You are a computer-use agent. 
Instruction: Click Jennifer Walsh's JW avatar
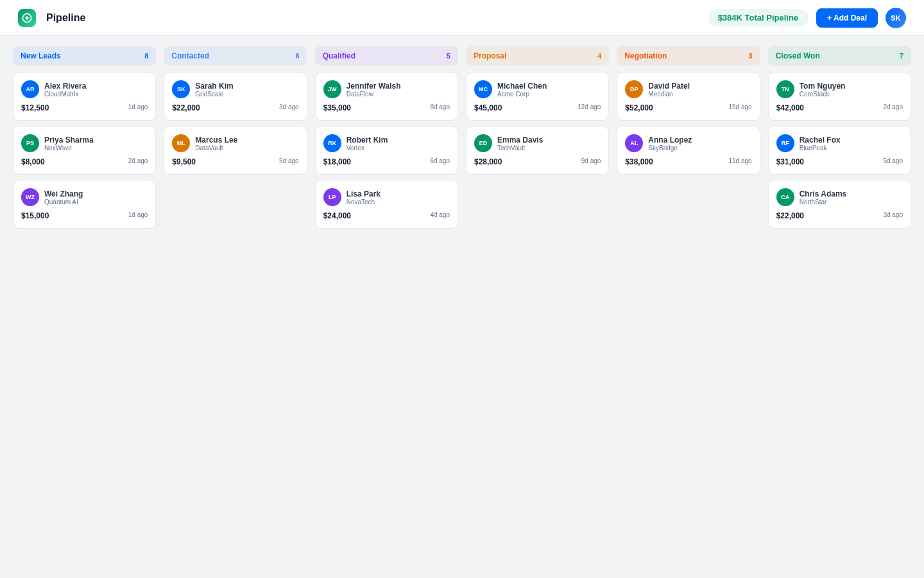332,89
